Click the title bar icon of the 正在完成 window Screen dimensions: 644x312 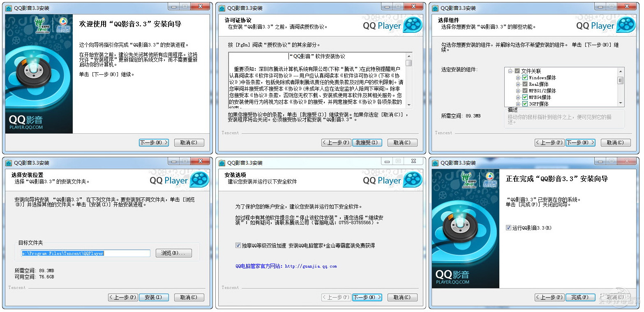coord(435,163)
